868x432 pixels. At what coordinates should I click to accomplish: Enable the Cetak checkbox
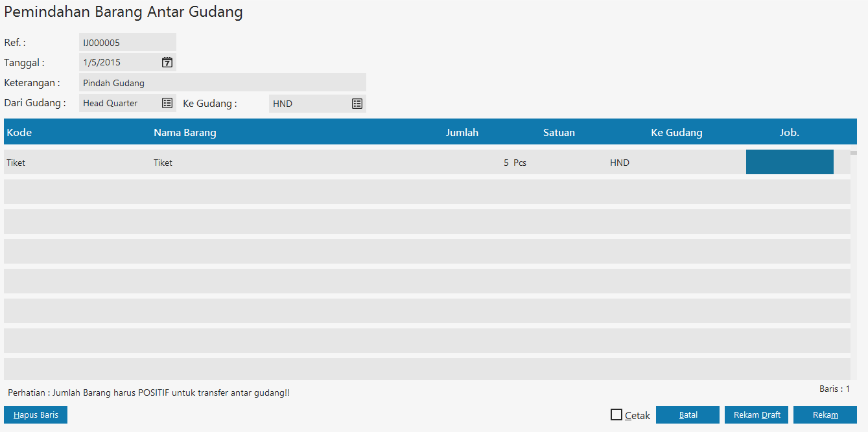coord(616,415)
